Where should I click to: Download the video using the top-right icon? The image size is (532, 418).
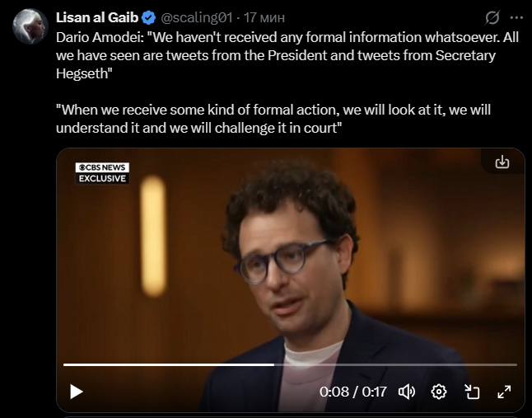[x=502, y=162]
